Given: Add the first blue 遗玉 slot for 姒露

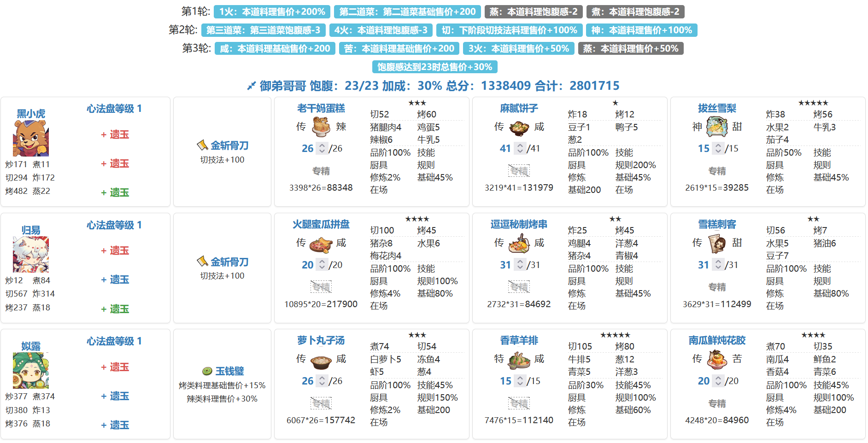Looking at the screenshot, I should (115, 396).
